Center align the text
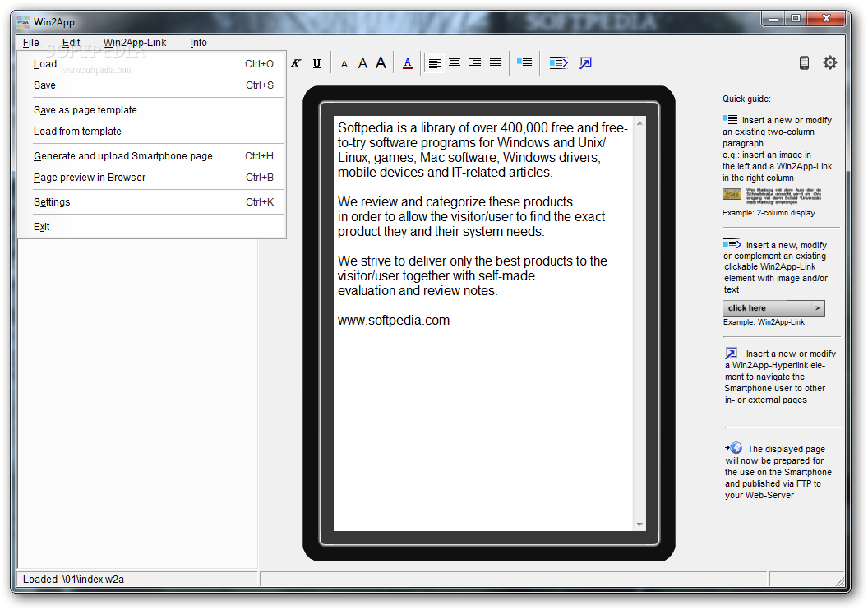This screenshot has height=610, width=868. (x=455, y=63)
